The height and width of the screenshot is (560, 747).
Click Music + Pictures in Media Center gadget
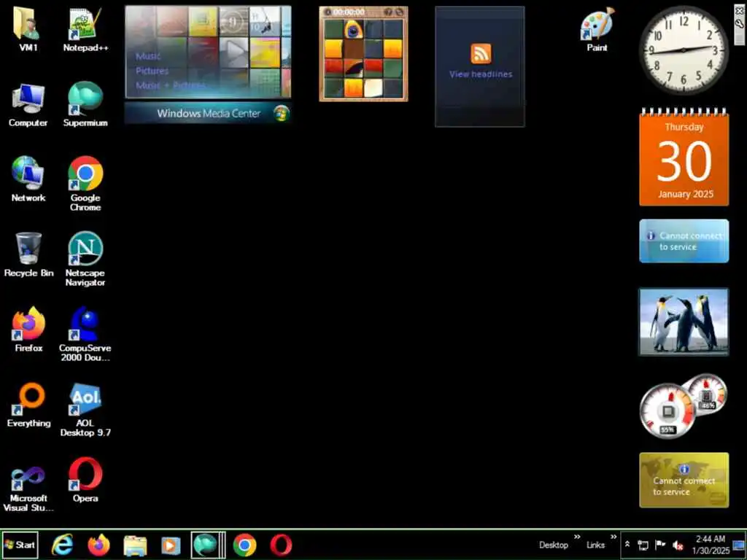pos(171,86)
